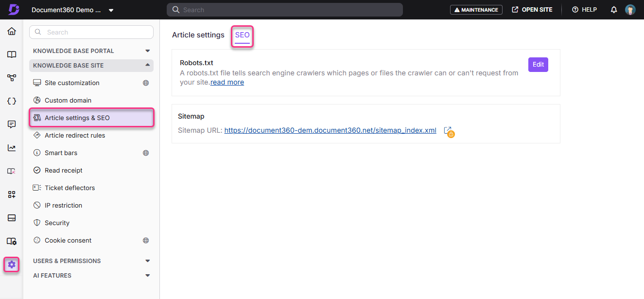Select the Documentation book icon
The height and width of the screenshot is (299, 644).
click(11, 54)
